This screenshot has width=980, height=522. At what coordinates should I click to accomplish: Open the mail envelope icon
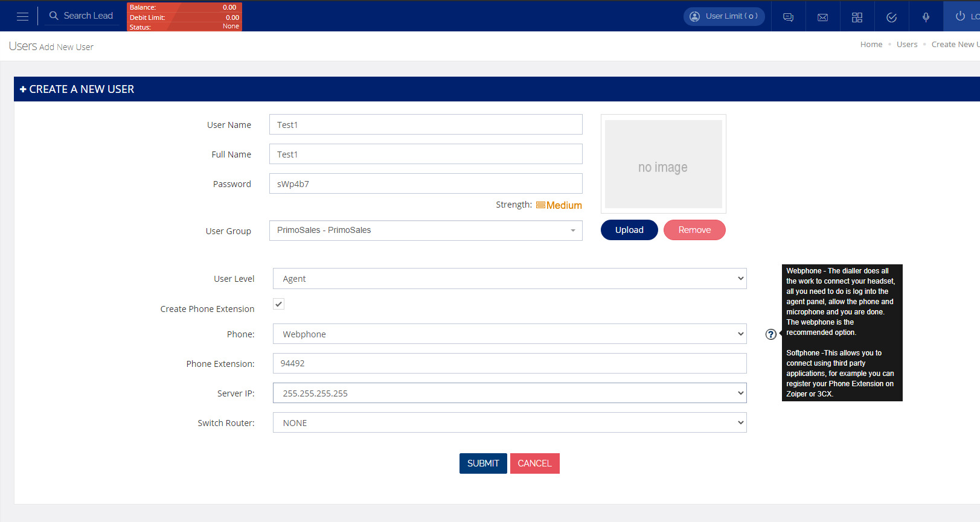tap(822, 17)
